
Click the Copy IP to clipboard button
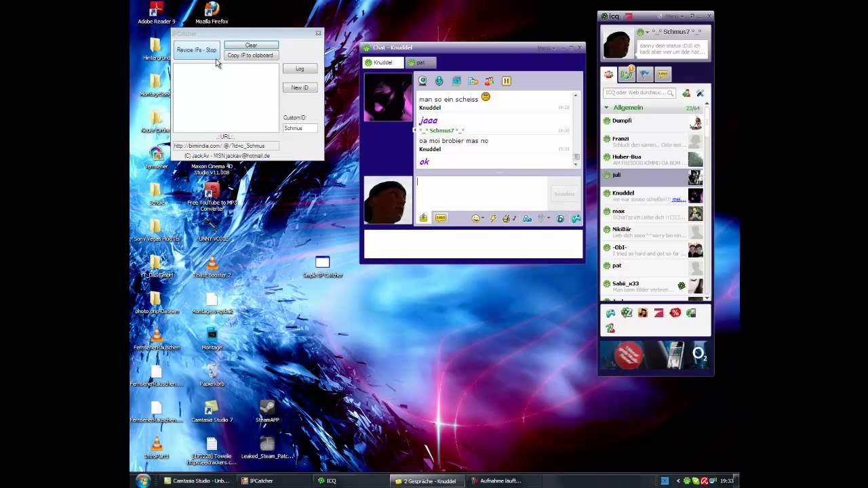pyautogui.click(x=250, y=56)
